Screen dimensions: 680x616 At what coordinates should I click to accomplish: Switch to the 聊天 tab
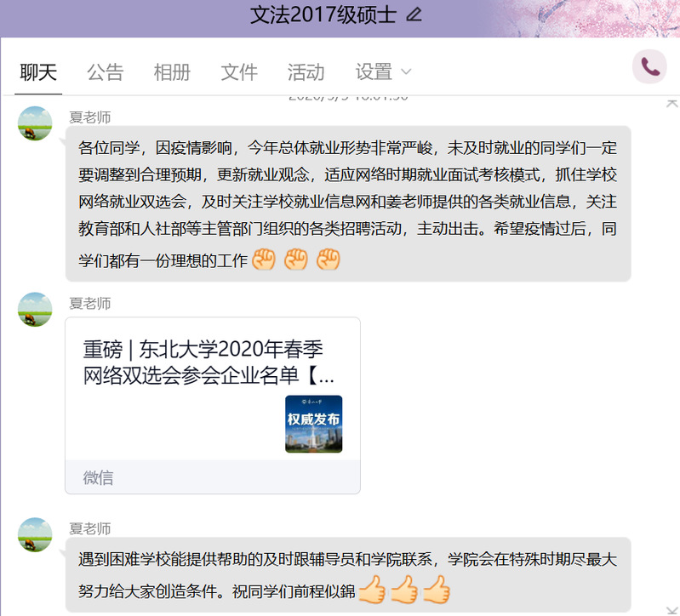38,72
